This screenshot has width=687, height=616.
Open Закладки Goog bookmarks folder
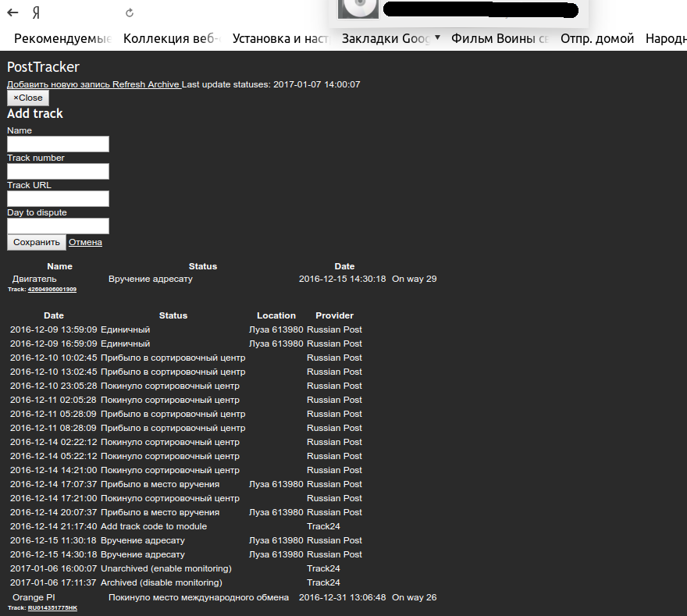(x=386, y=38)
